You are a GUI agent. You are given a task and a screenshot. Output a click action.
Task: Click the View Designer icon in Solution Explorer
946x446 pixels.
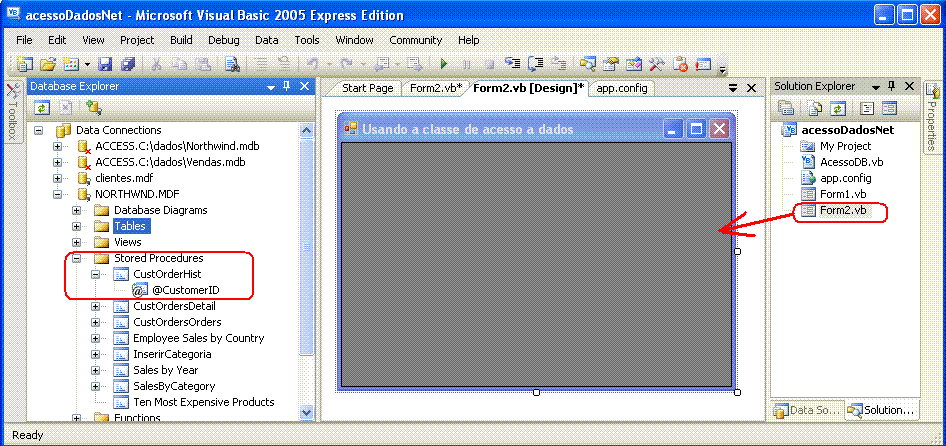point(889,108)
